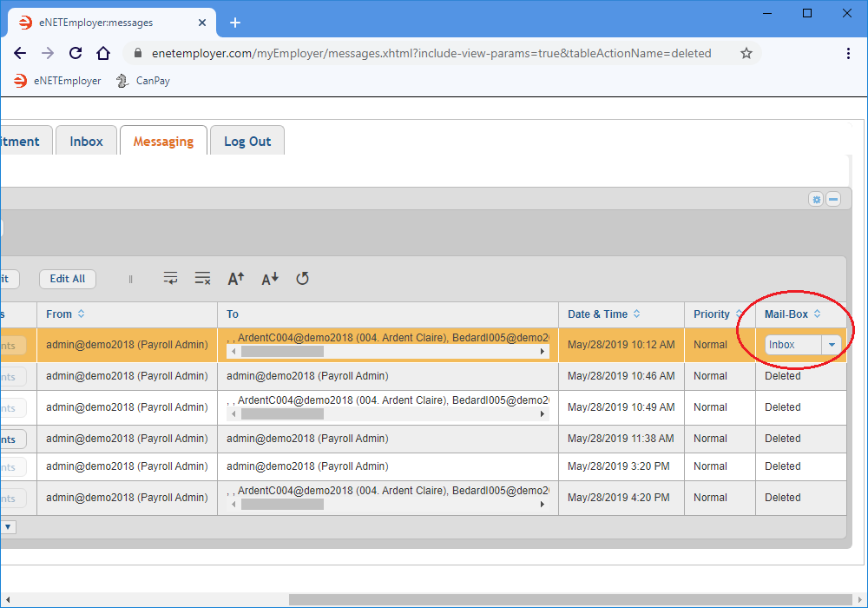
Task: Open the panel settings gear icon
Action: point(816,199)
